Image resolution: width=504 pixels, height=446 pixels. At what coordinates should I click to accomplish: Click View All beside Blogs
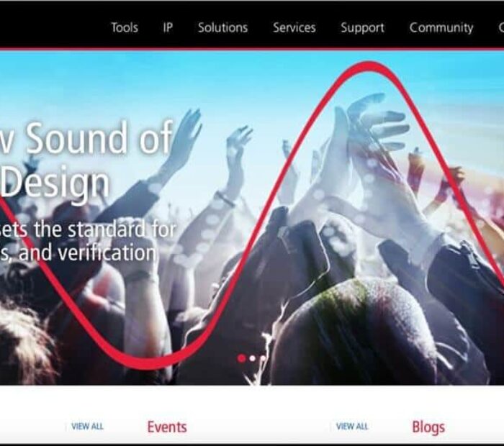(x=352, y=427)
